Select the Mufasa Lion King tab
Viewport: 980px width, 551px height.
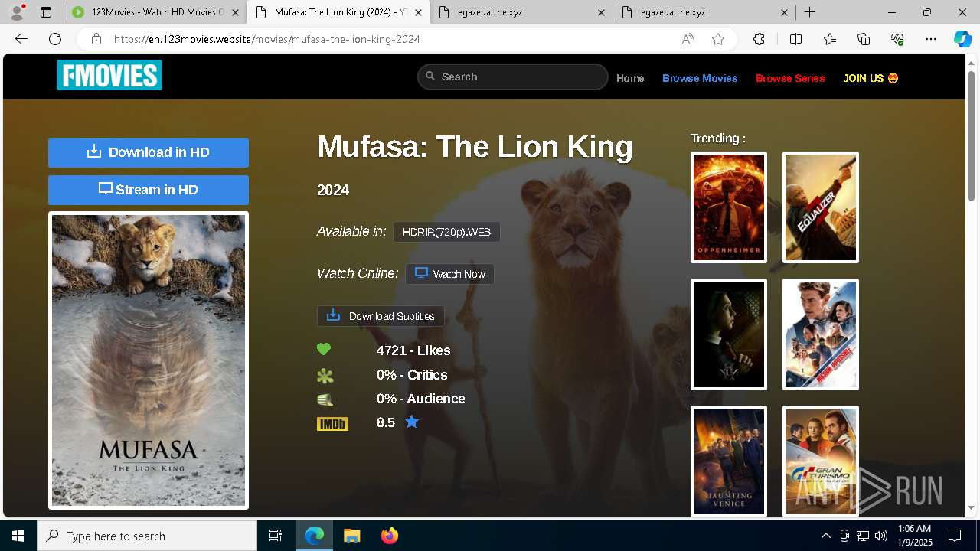coord(338,12)
